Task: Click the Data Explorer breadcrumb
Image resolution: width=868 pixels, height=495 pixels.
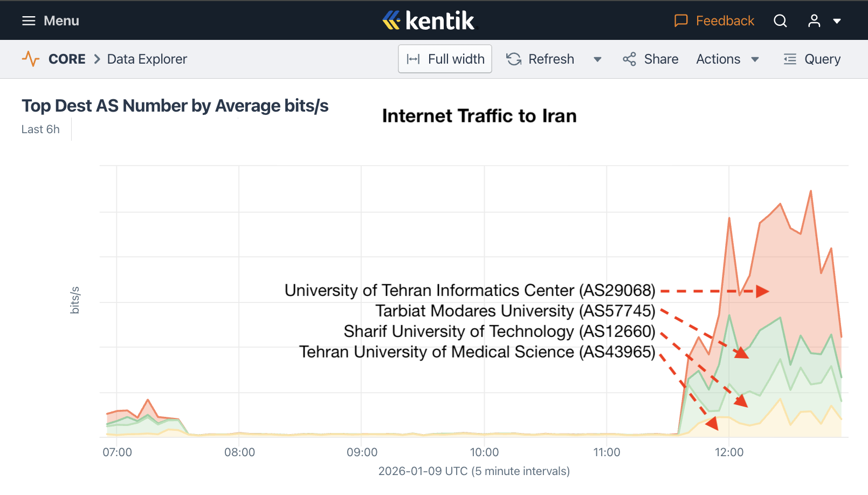Action: pos(147,59)
